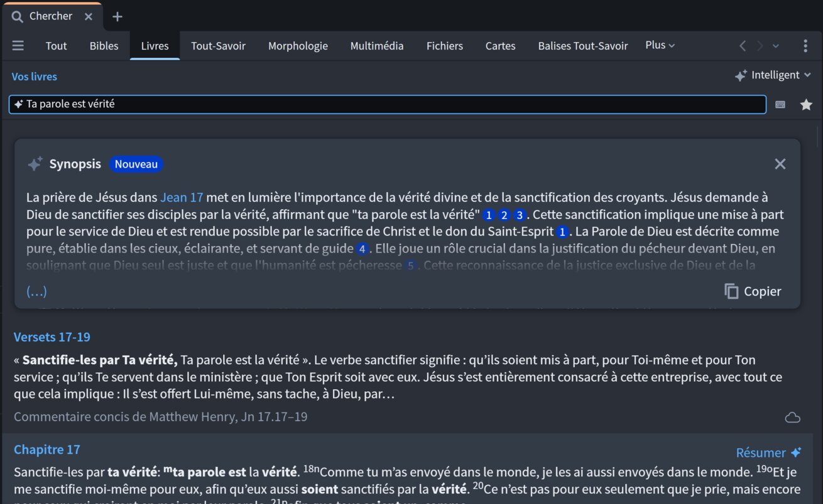Expand the Plus tab overflow menu
823x504 pixels.
point(660,45)
